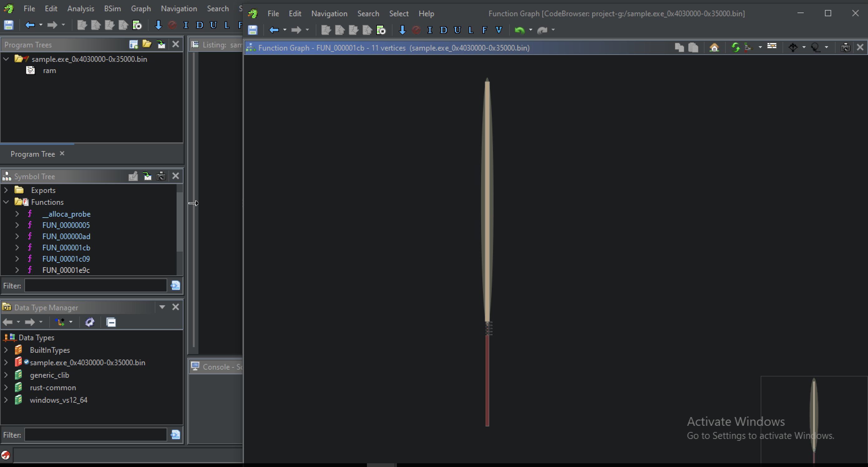868x467 pixels.
Task: Select ram fragment in Program Trees
Action: click(49, 71)
